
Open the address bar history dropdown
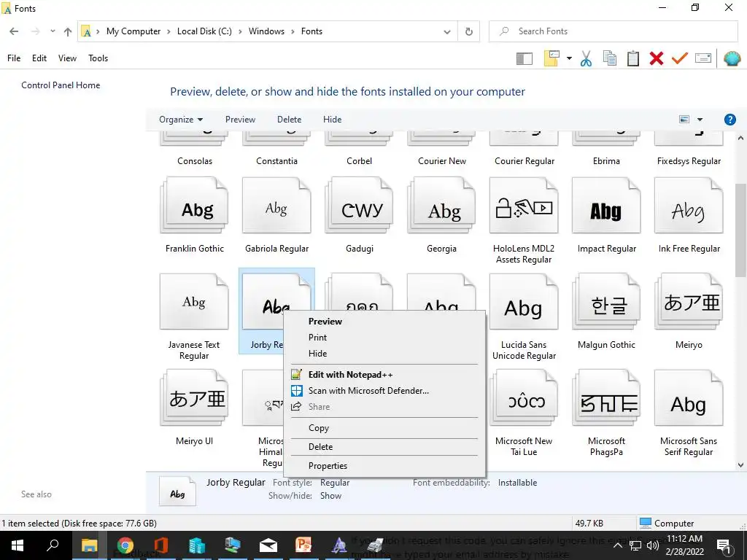pyautogui.click(x=447, y=32)
